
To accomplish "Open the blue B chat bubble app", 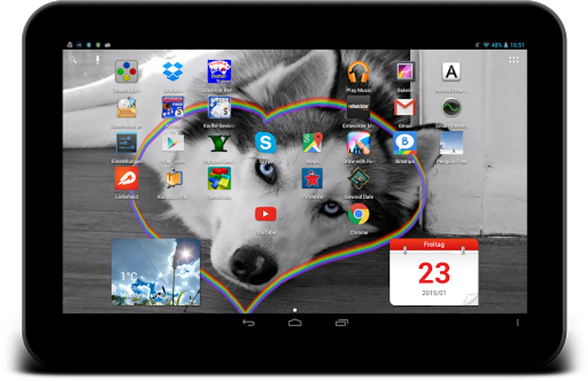I will pyautogui.click(x=405, y=143).
